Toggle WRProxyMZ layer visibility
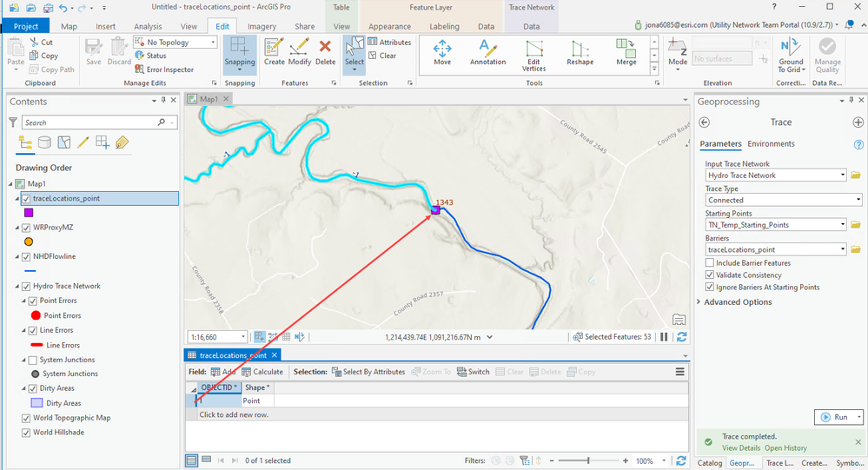 tap(26, 228)
